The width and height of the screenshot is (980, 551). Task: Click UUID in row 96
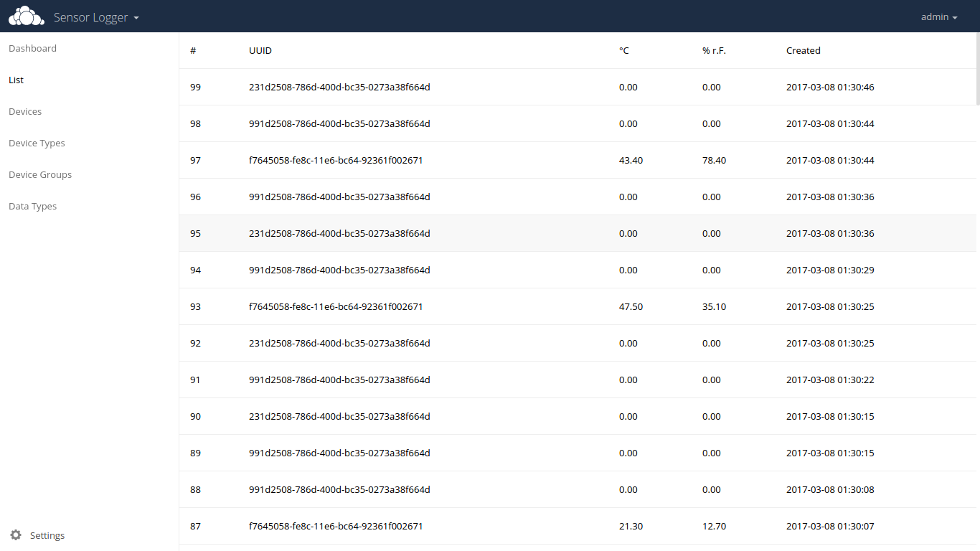pyautogui.click(x=339, y=197)
